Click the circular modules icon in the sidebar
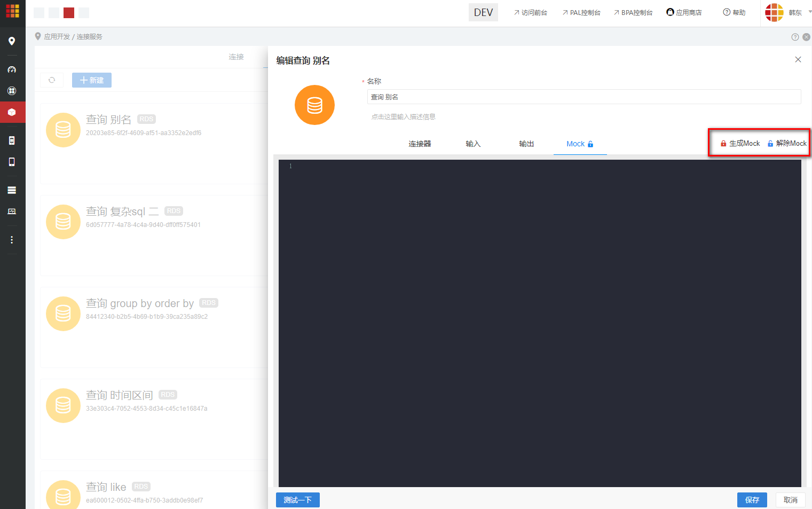This screenshot has height=509, width=812. [x=12, y=91]
